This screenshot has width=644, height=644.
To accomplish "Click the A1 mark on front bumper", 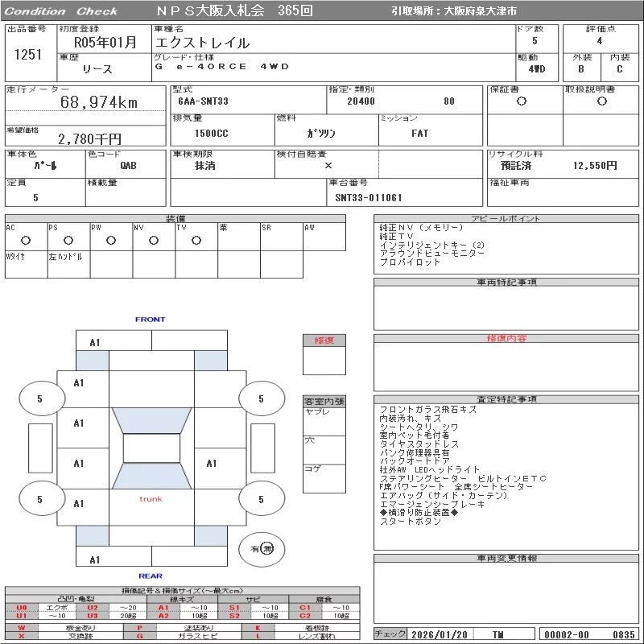I will click(95, 343).
